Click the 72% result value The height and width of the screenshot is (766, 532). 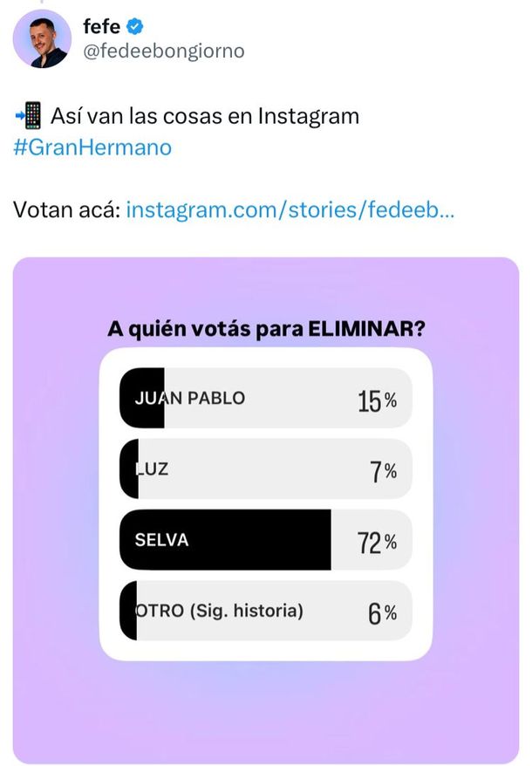tap(377, 542)
